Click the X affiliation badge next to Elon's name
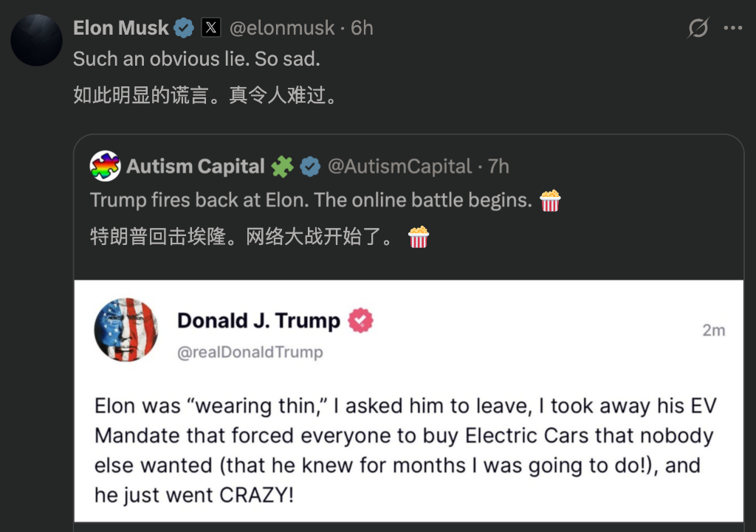The height and width of the screenshot is (532, 756). 211,27
